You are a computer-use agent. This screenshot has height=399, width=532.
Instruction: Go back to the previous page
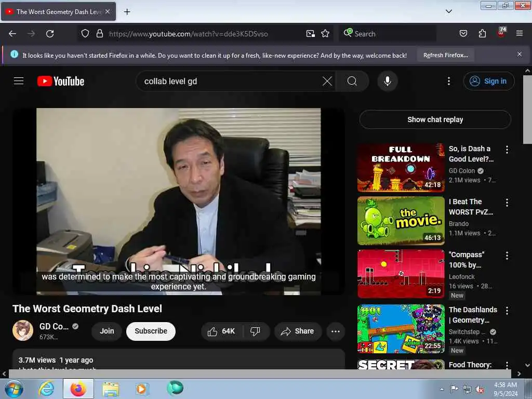click(x=12, y=34)
